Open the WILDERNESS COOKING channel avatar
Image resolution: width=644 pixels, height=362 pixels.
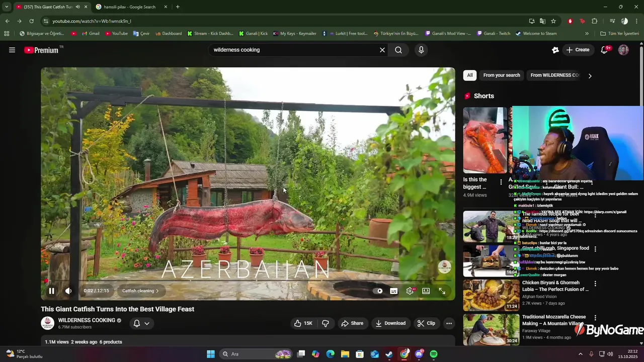pyautogui.click(x=48, y=323)
